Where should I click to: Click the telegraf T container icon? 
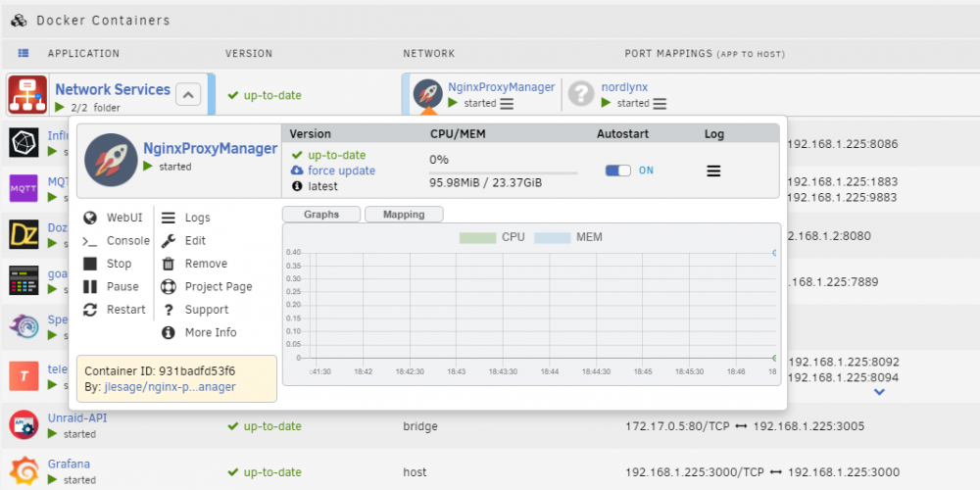[x=24, y=375]
